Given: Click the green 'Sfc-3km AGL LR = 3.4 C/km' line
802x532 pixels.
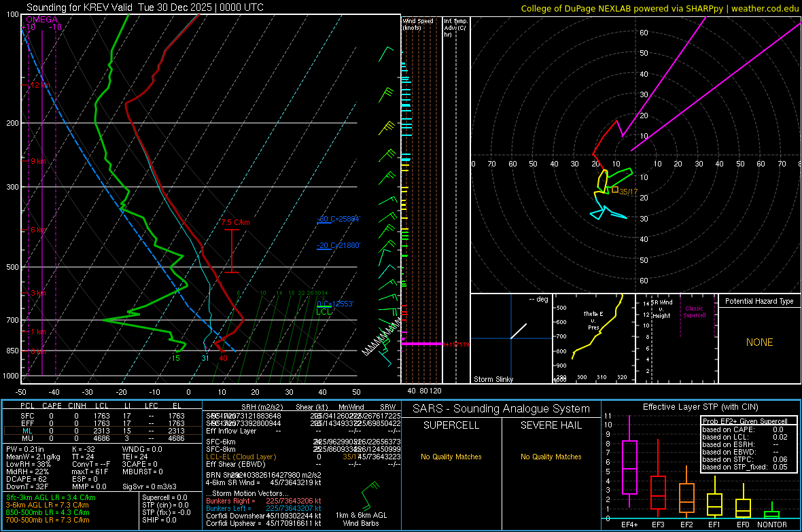Looking at the screenshot, I should pos(51,498).
